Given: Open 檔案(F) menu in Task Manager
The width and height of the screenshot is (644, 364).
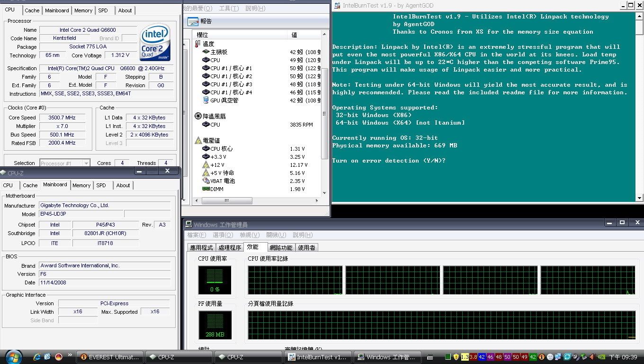Looking at the screenshot, I should click(197, 235).
